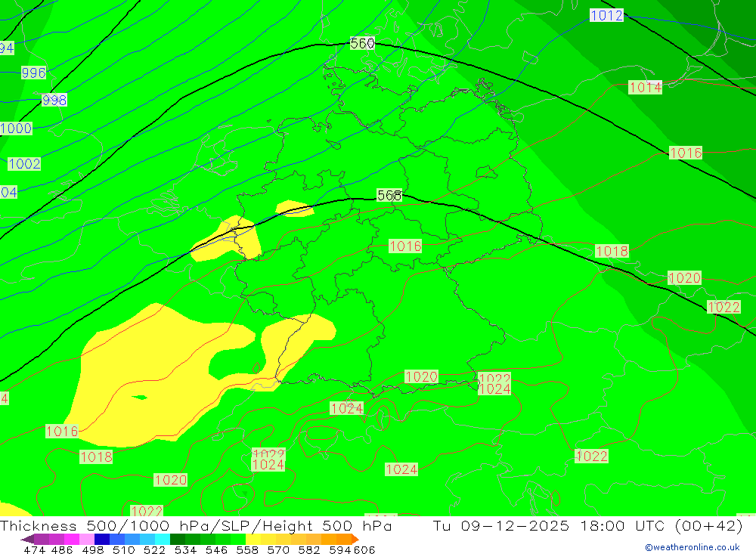756x554 pixels.
Task: Click the magenta legend swatch in the color bar
Action: pyautogui.click(x=70, y=539)
